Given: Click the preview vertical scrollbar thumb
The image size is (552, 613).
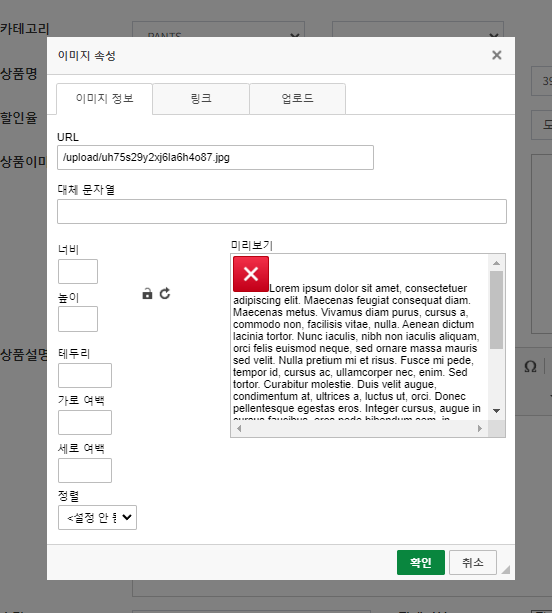Looking at the screenshot, I should [496, 310].
